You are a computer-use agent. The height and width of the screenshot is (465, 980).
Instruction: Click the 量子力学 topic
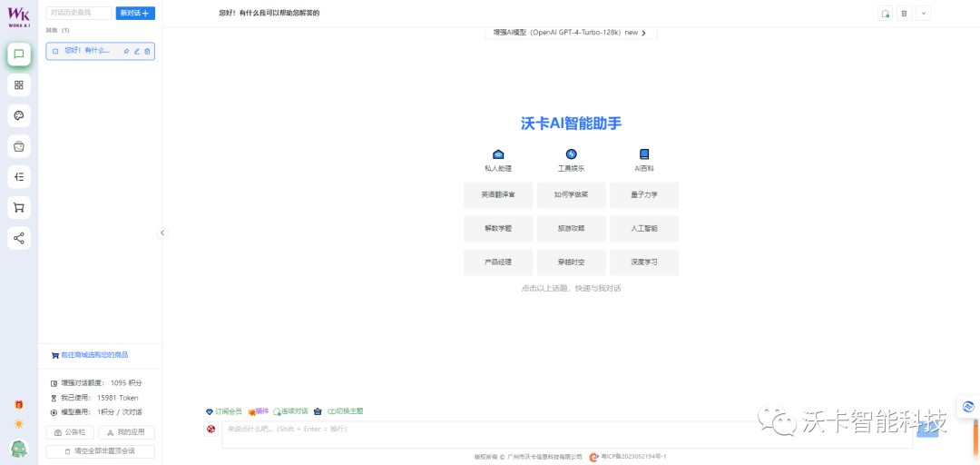[644, 195]
